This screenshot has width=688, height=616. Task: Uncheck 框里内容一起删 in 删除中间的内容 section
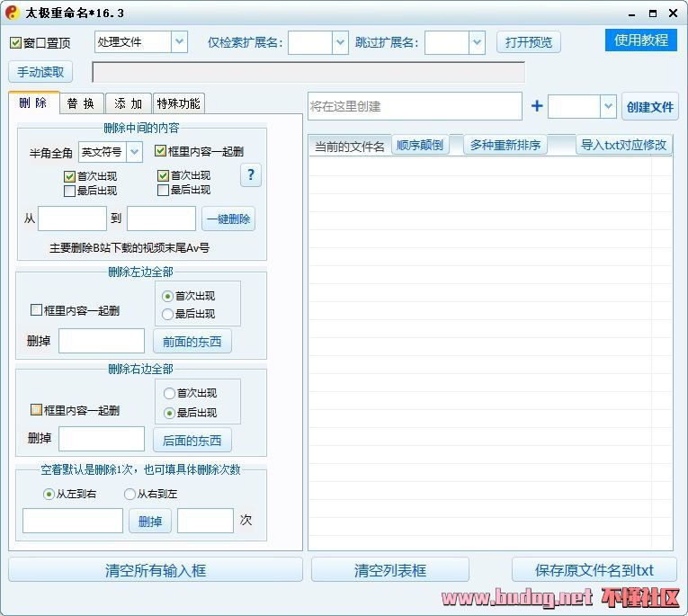(x=161, y=152)
